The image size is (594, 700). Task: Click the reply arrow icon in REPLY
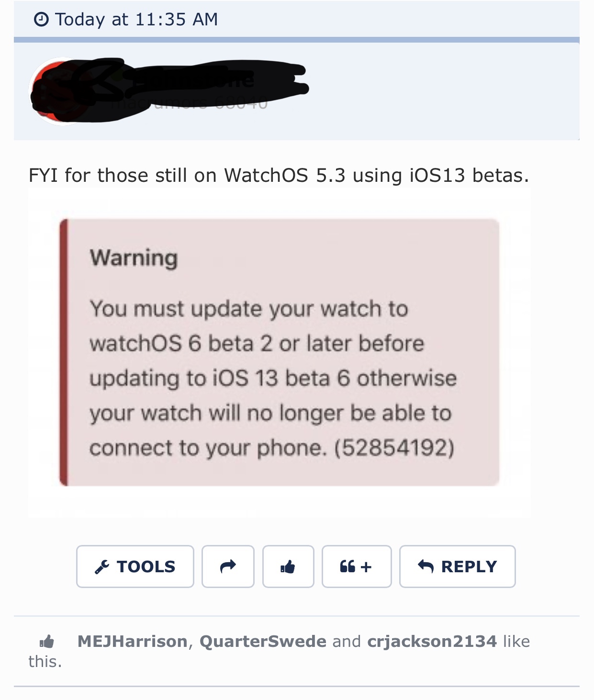point(426,567)
